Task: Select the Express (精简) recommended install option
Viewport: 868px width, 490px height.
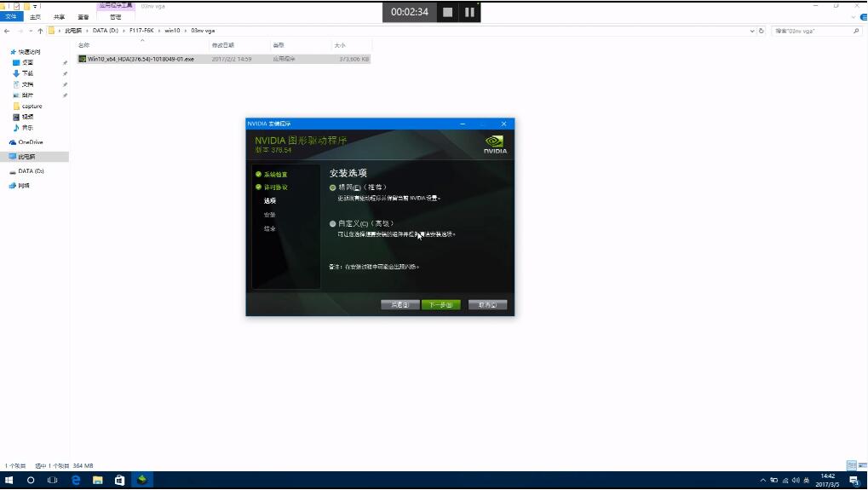Action: (x=333, y=187)
